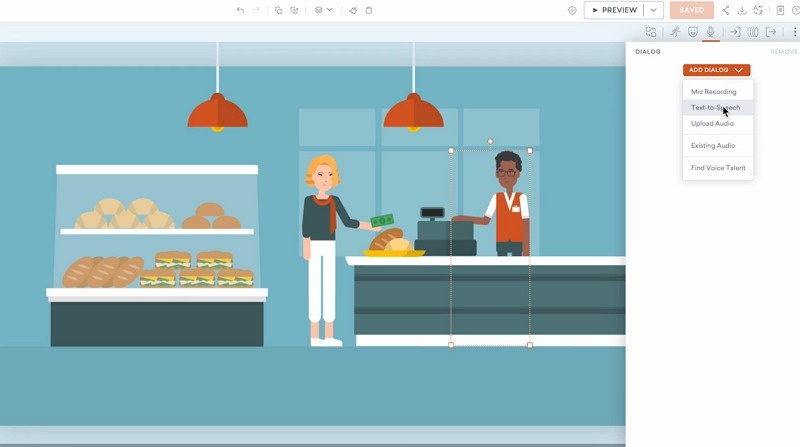Open the swap character icon
This screenshot has width=800, height=447.
(651, 32)
